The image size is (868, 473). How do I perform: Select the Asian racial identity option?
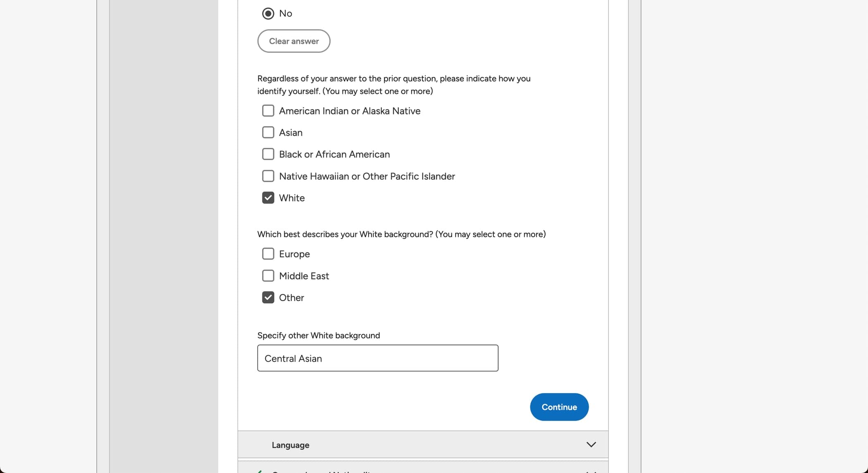point(268,132)
